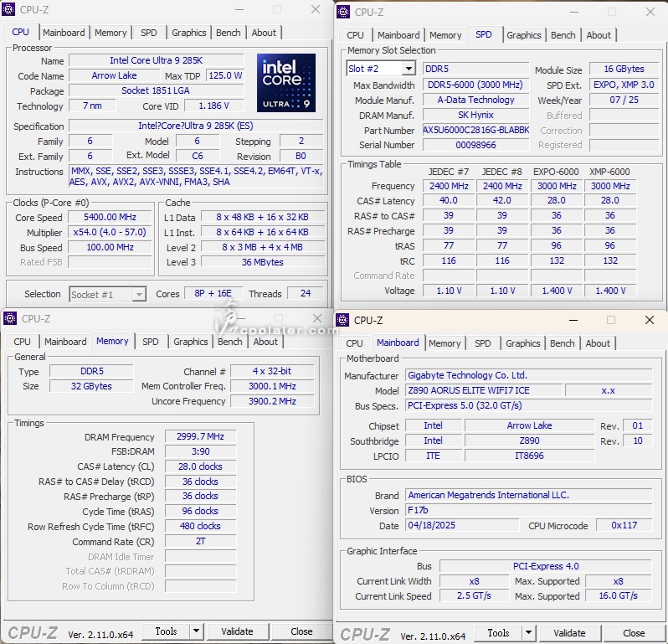Click the DRAM Frequency 2999.7 MHz value
The image size is (668, 644).
[200, 436]
